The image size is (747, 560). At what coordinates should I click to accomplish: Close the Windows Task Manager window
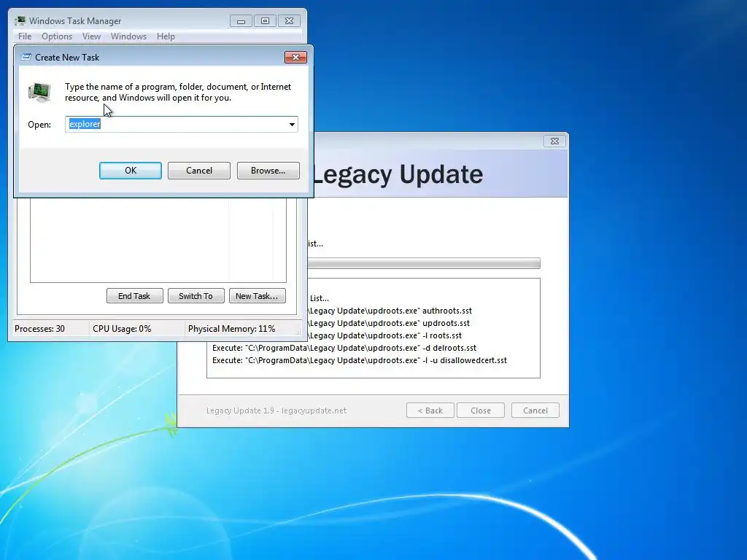(x=289, y=21)
